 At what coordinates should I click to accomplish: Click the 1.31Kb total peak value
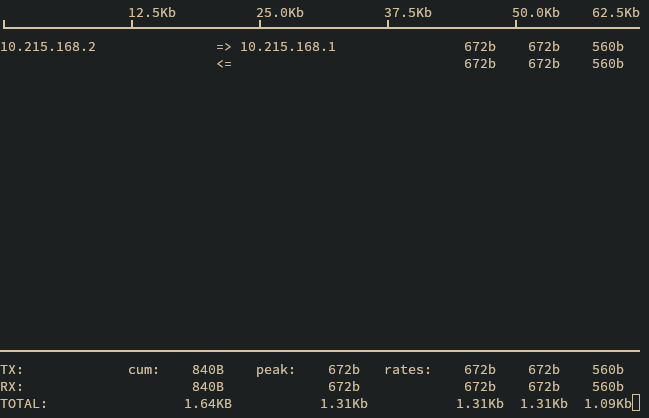point(344,404)
